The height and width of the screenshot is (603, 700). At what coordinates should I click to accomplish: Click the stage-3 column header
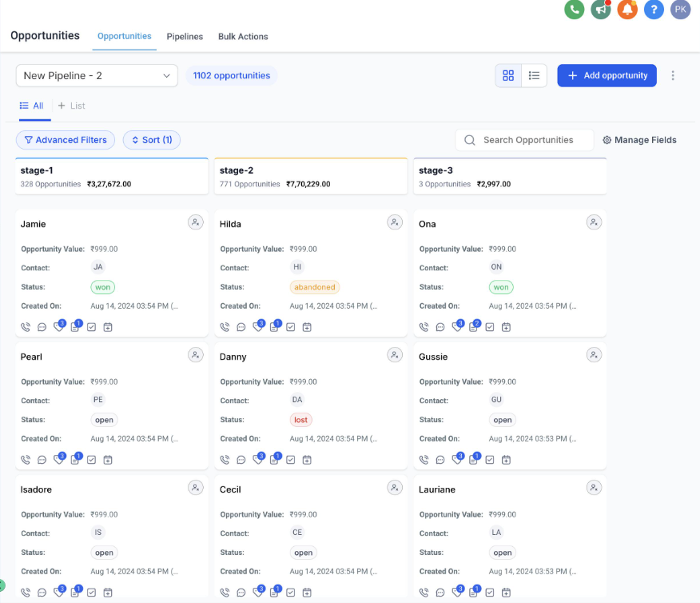tap(510, 177)
